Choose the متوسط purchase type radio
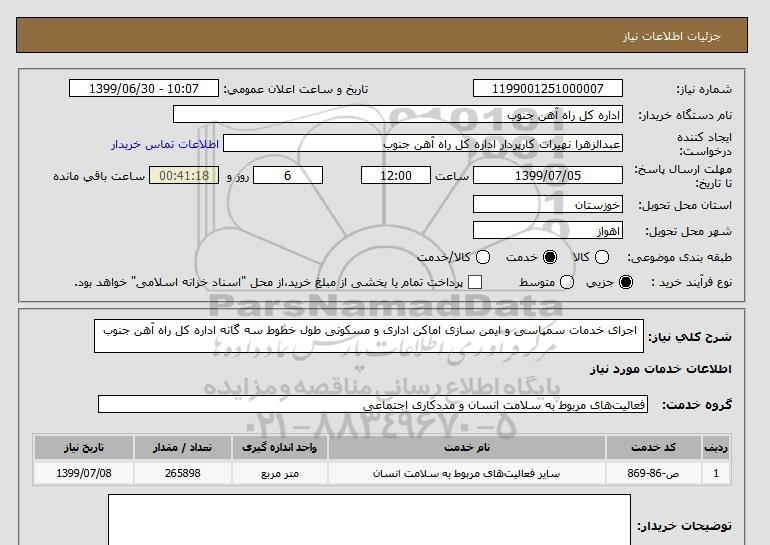770x545 pixels. [x=567, y=282]
